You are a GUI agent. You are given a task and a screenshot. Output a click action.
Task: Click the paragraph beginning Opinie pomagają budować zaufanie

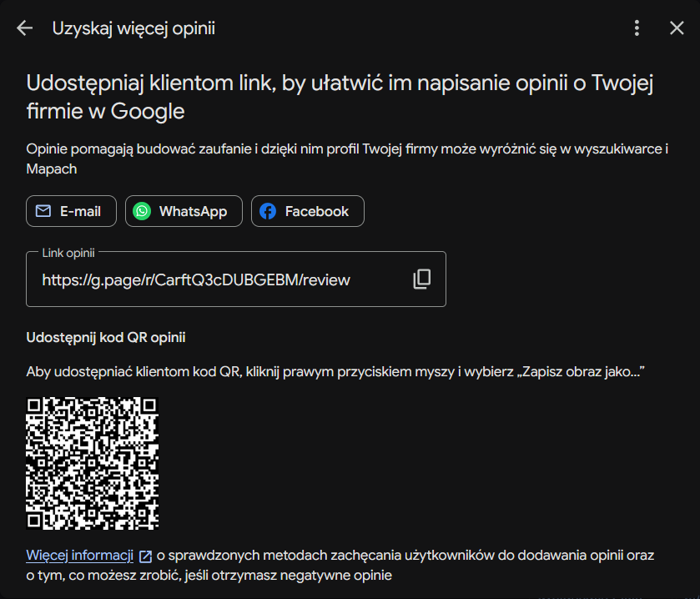(347, 159)
